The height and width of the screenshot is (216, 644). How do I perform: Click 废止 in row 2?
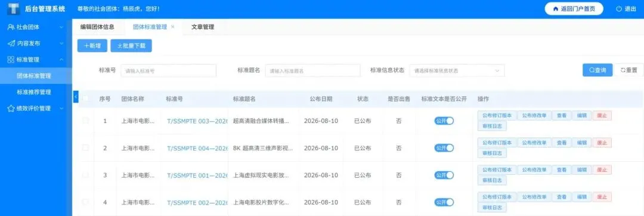pyautogui.click(x=602, y=143)
